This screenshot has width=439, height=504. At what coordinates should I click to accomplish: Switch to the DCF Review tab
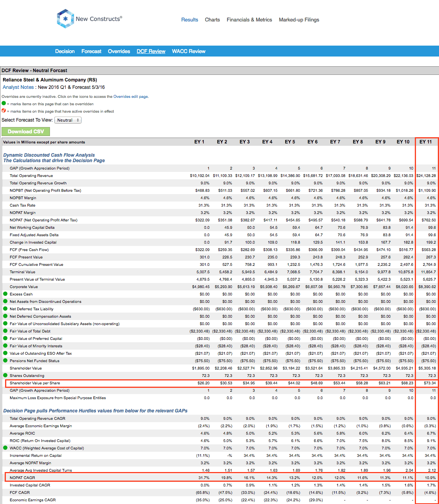pos(151,51)
